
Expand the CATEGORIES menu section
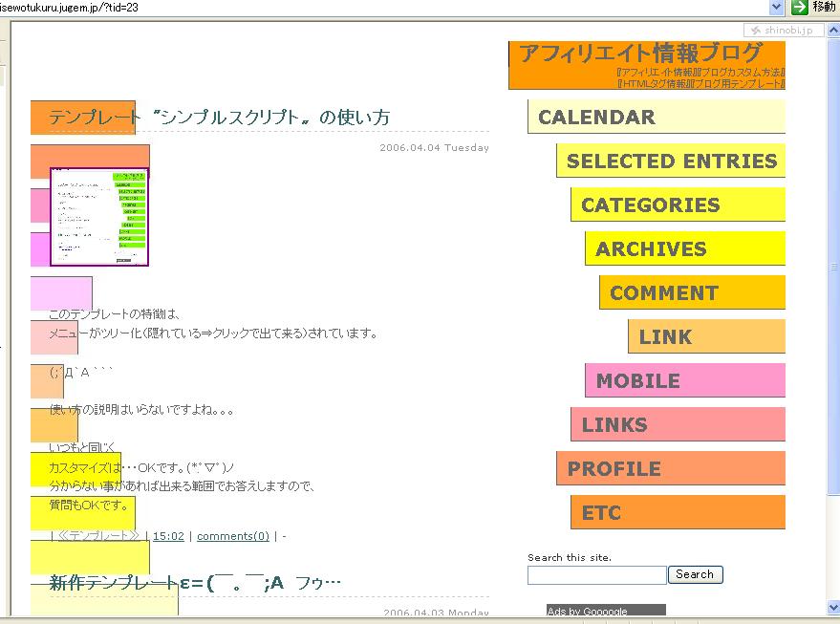click(x=678, y=204)
